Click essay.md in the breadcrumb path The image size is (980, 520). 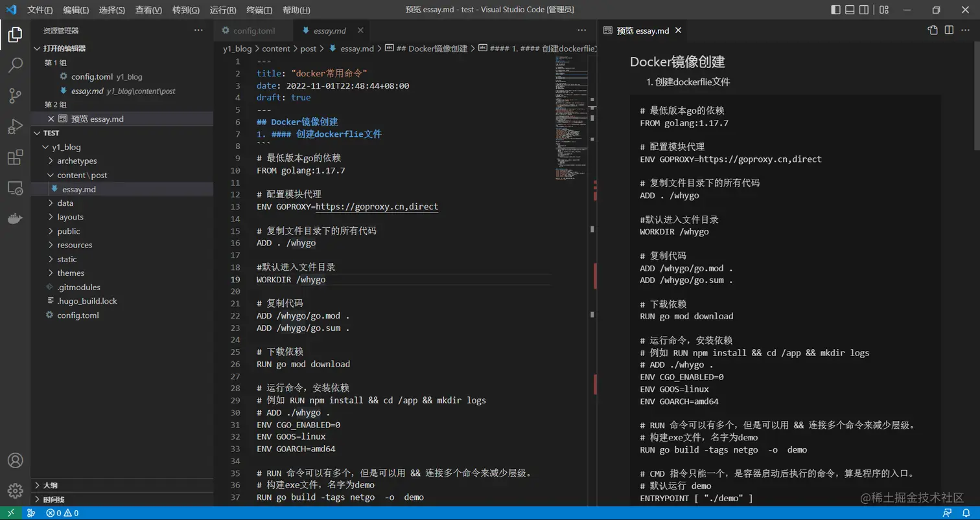(x=356, y=49)
